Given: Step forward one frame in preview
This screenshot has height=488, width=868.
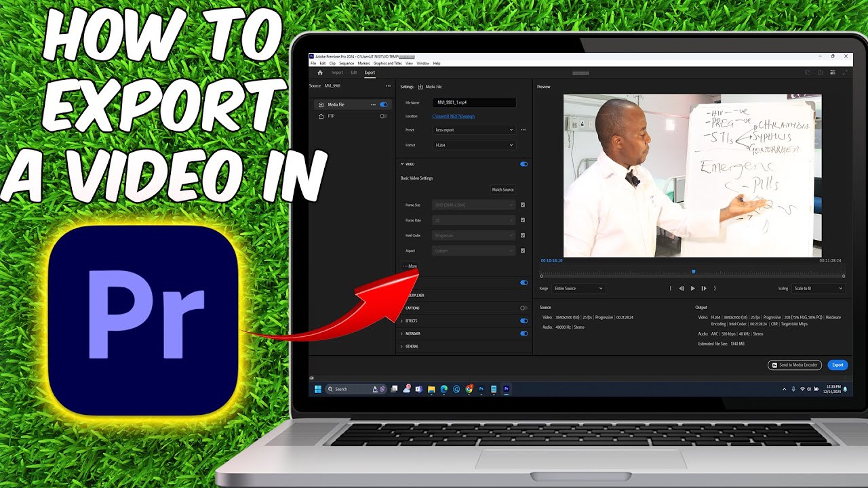Looking at the screenshot, I should point(704,288).
